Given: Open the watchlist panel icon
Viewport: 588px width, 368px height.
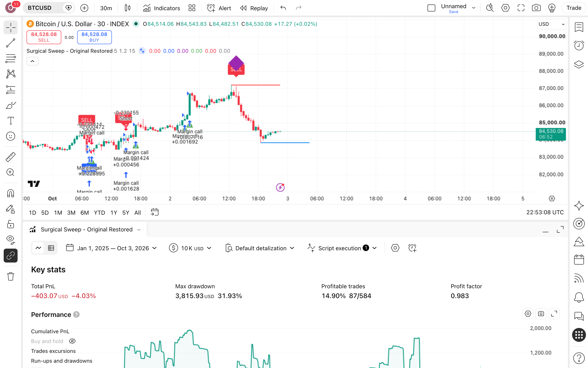Looking at the screenshot, I should point(579,27).
